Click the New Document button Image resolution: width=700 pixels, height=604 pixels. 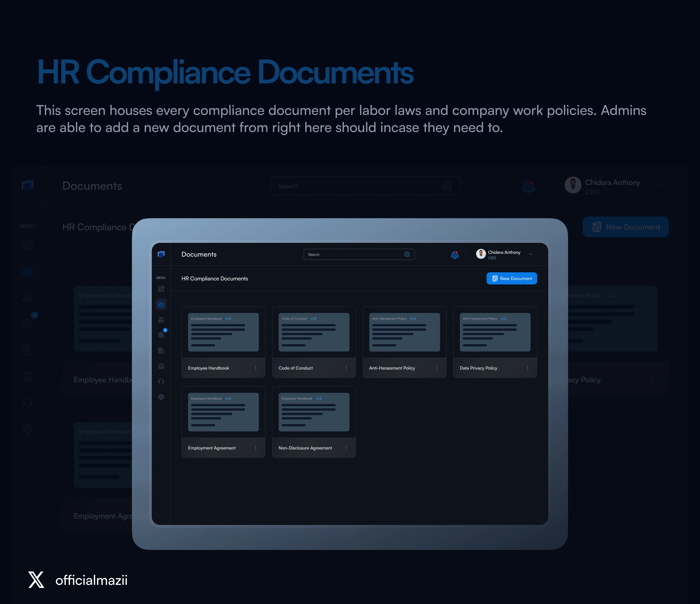[x=511, y=279]
